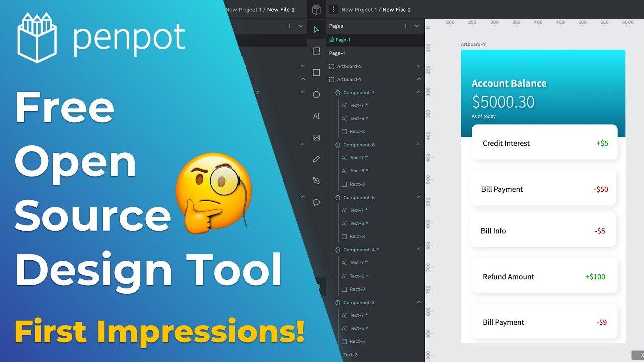This screenshot has height=362, width=644.
Task: Click the $5000.30 balance amount
Action: [503, 102]
